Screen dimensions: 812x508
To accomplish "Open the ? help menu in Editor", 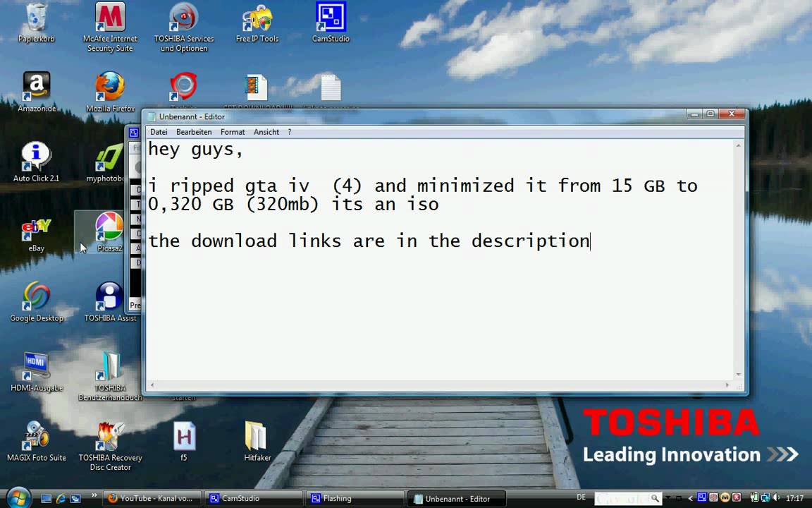I will coord(290,132).
